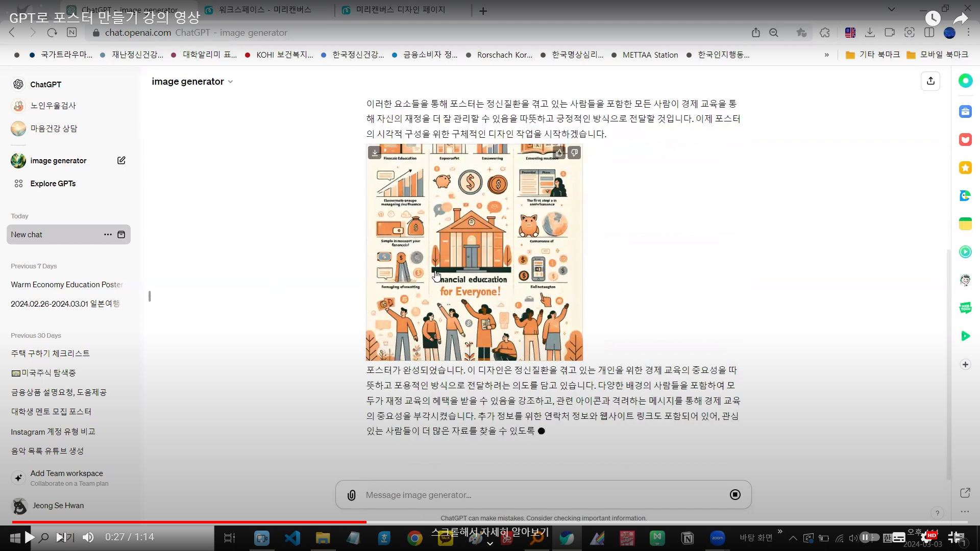
Task: Show hidden bookmarks with double chevron
Action: (826, 55)
